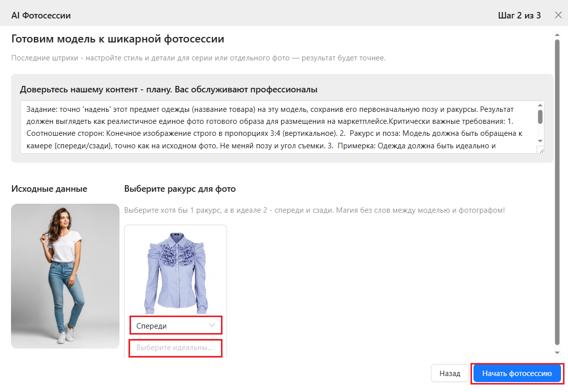This screenshot has height=392, width=568.
Task: Select the source model photo thumbnail
Action: (x=65, y=276)
